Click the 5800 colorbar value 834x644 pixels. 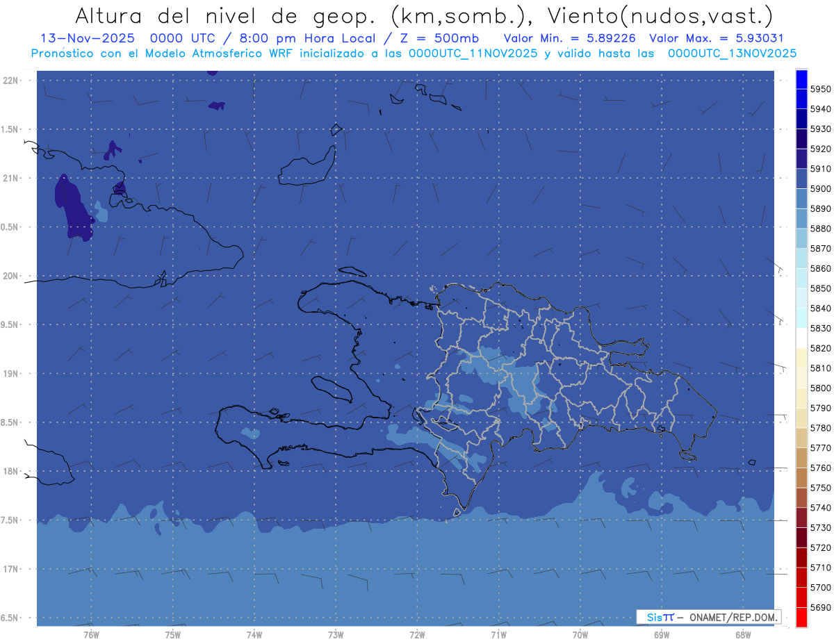pyautogui.click(x=821, y=388)
